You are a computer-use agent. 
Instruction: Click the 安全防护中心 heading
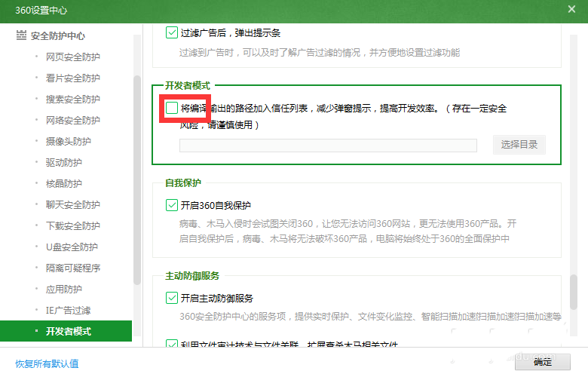58,35
